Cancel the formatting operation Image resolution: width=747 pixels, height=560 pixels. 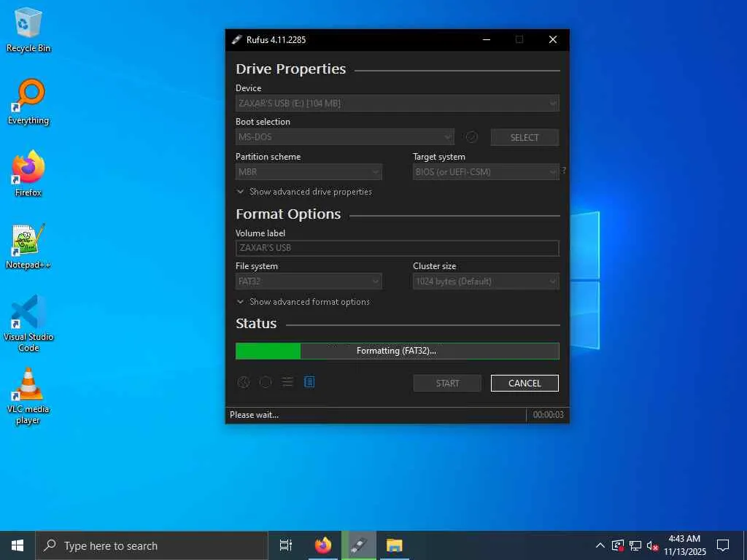(525, 384)
